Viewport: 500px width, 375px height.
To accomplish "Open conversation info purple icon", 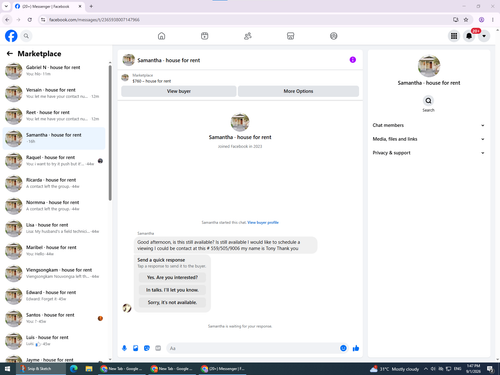I will (353, 60).
